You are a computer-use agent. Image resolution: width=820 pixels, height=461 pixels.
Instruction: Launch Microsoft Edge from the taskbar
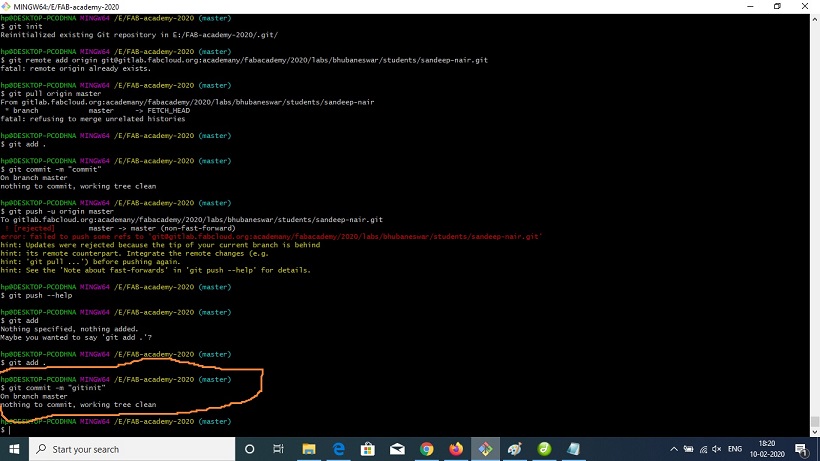coord(338,449)
